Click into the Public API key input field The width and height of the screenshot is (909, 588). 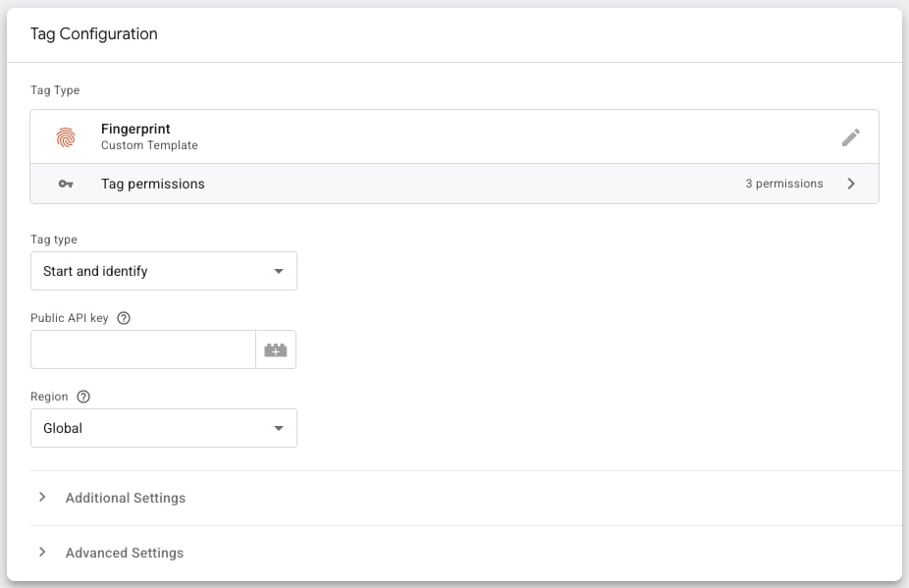tap(143, 349)
